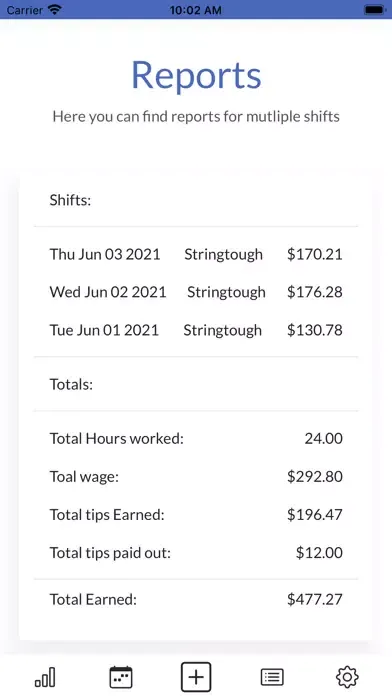
Task: Select the Wed Jun 02 2021 shift
Action: pos(196,292)
